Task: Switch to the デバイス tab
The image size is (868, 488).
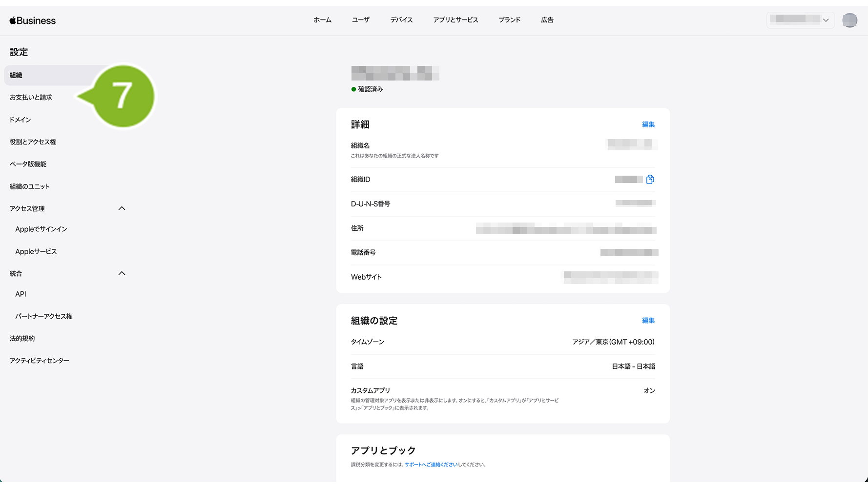Action: [401, 20]
